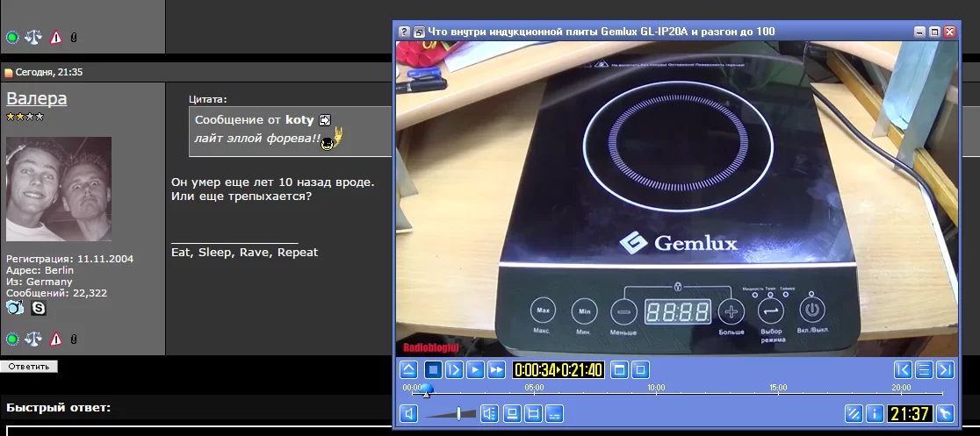
Task: Click the frame step button beside Stop
Action: tap(454, 369)
